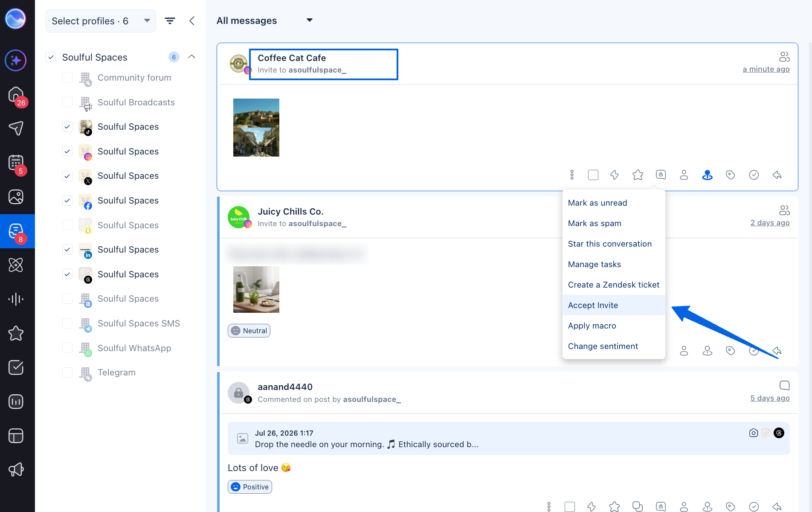This screenshot has height=512, width=812.
Task: Click the filter icon next to Select profiles
Action: [x=170, y=21]
